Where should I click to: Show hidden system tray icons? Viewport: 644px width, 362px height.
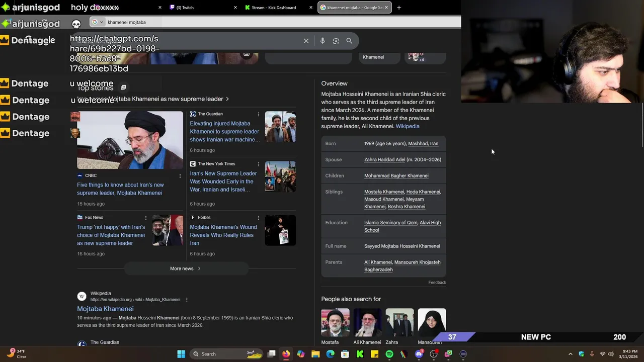click(x=571, y=354)
